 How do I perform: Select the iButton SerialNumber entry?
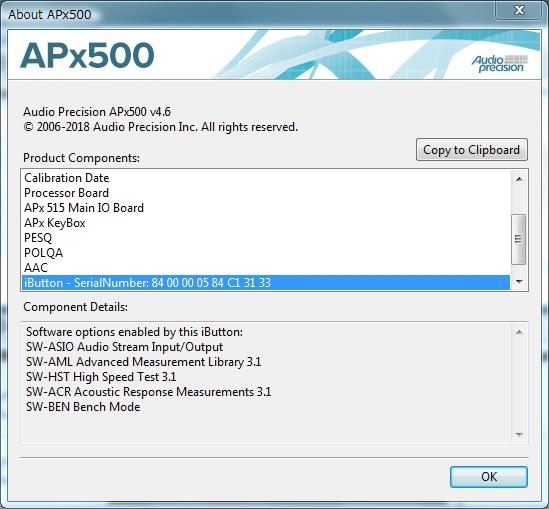(x=265, y=283)
